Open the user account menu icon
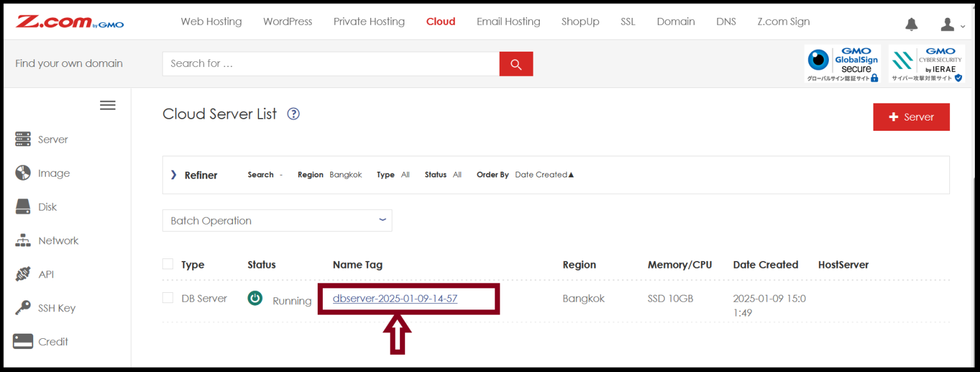The image size is (980, 372). click(x=946, y=24)
